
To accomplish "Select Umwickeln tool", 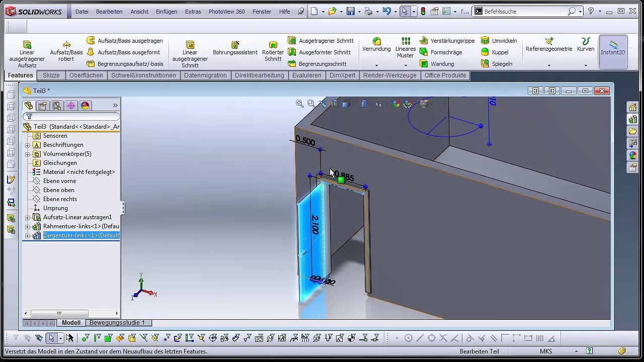I will click(x=499, y=41).
